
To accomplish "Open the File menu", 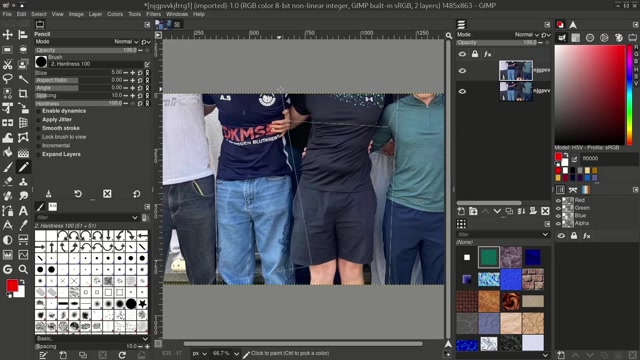I will [x=7, y=14].
